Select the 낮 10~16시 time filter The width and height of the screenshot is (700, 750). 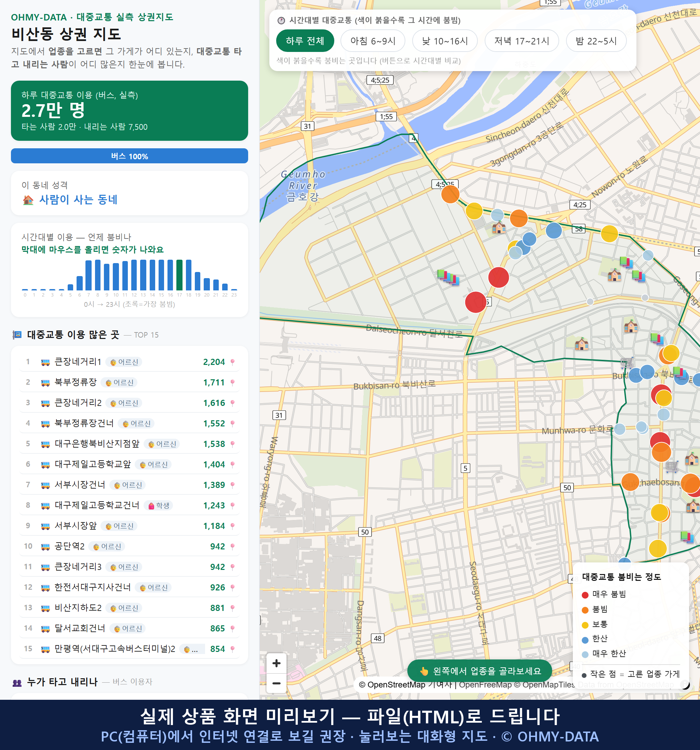coord(445,41)
